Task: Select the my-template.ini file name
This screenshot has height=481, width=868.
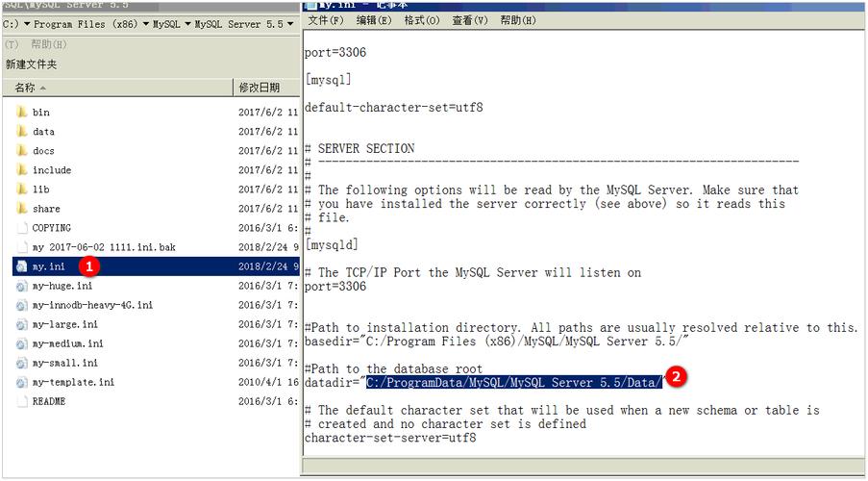Action: 74,382
